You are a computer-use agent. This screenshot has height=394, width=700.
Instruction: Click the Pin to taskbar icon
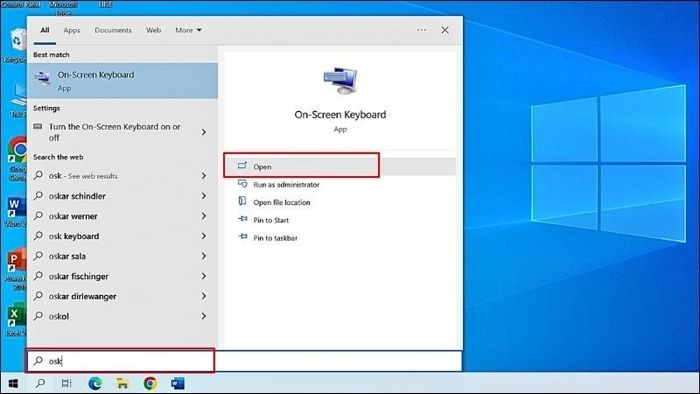click(243, 237)
